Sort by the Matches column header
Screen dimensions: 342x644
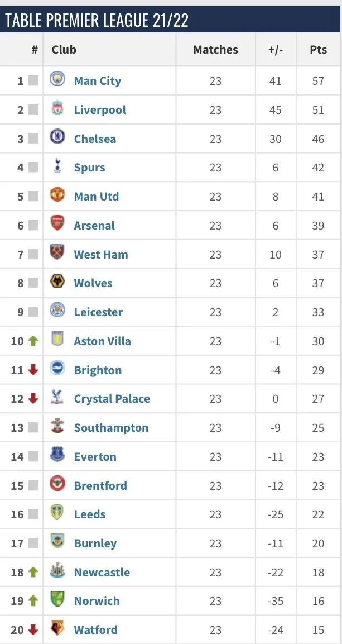click(215, 50)
